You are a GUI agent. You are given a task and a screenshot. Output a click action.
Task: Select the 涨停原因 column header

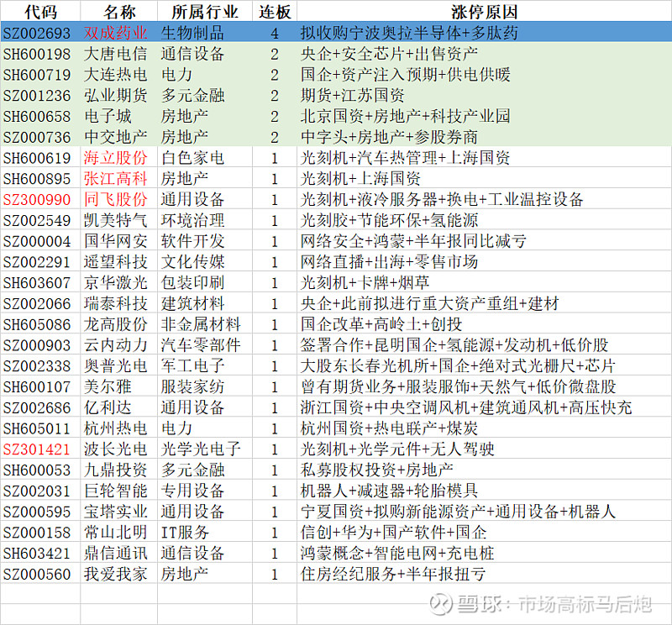tap(485, 12)
